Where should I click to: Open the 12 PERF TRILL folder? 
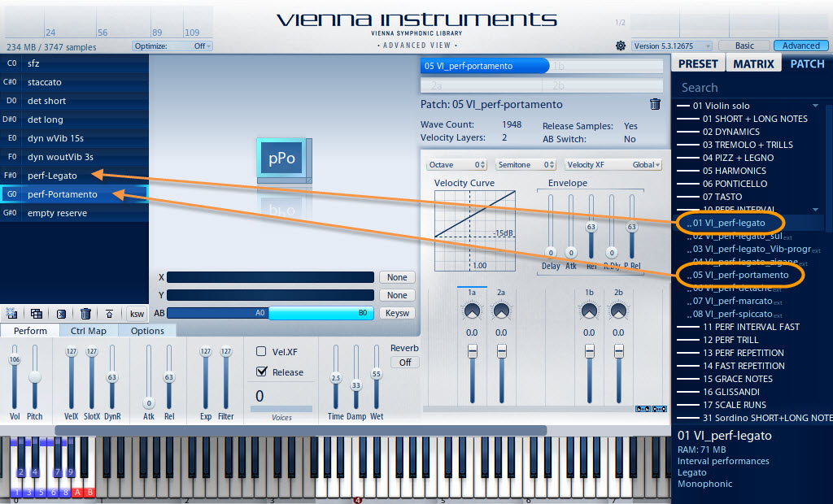pos(731,340)
